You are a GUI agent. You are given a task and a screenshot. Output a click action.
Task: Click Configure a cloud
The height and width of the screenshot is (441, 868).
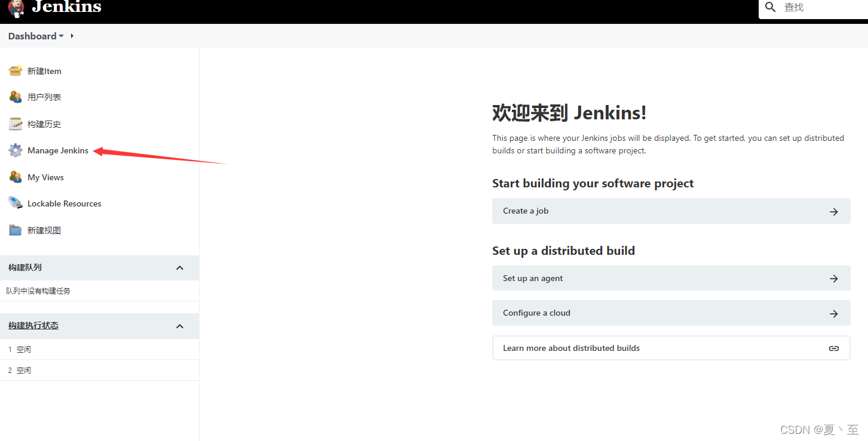(671, 313)
